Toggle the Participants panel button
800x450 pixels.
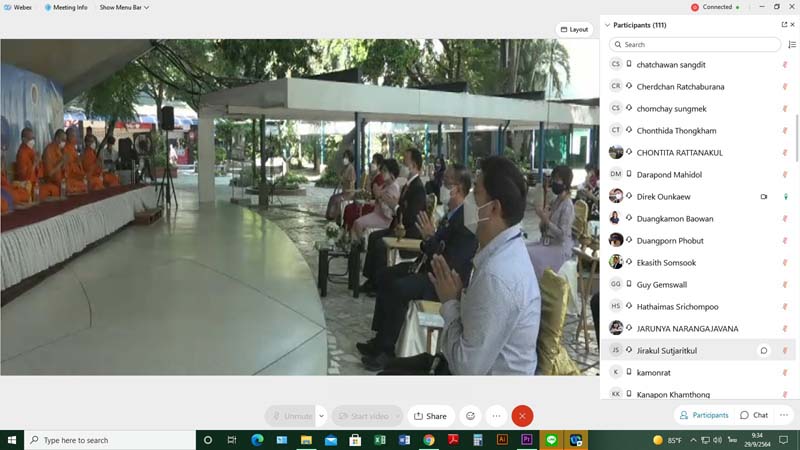click(x=704, y=415)
